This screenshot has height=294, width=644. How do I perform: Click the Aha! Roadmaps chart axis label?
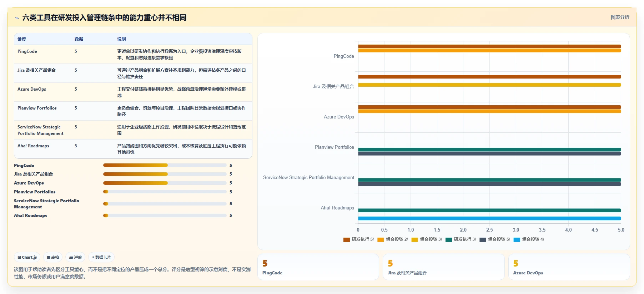337,208
